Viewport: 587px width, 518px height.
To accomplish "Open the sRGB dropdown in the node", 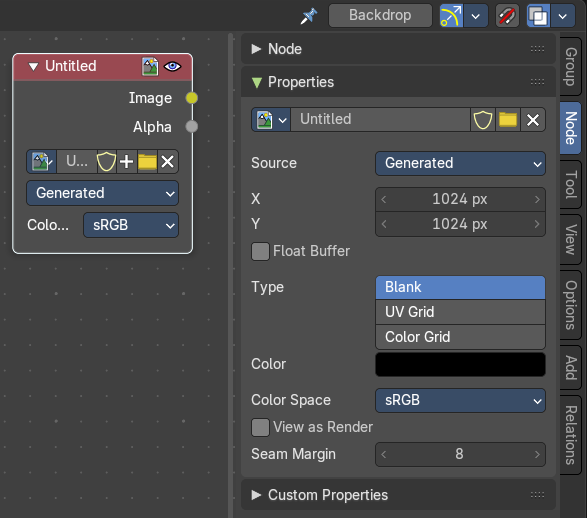I will click(x=131, y=225).
